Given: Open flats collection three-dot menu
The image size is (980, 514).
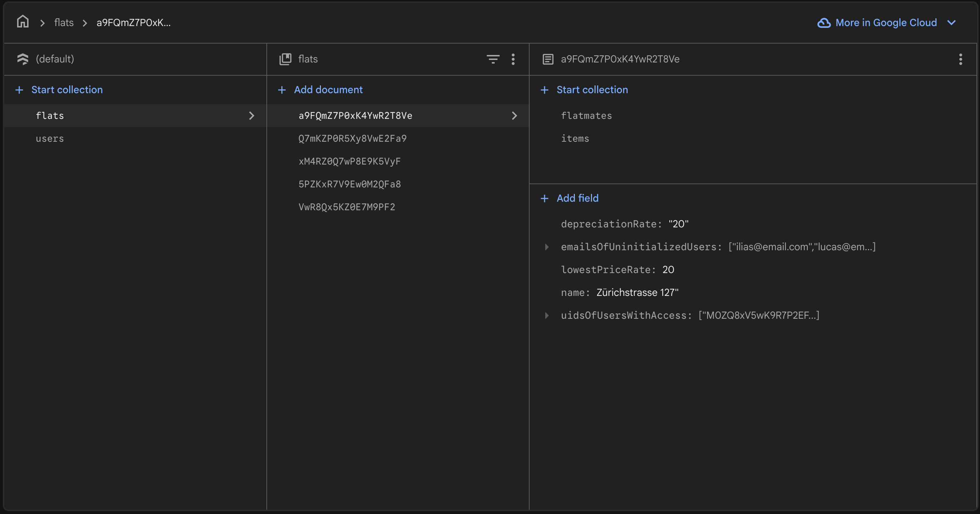Looking at the screenshot, I should pos(513,59).
